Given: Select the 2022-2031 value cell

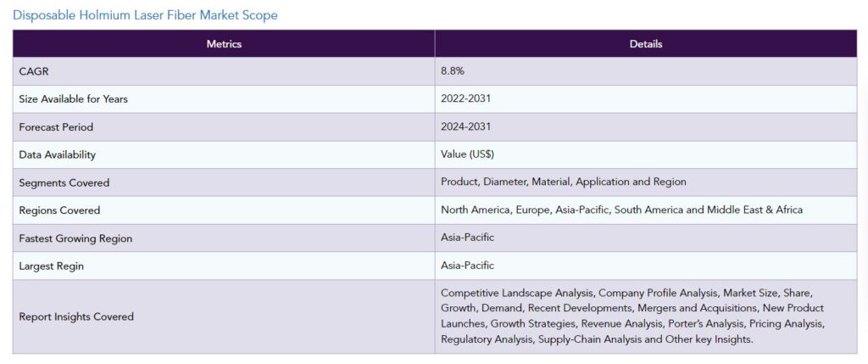Looking at the screenshot, I should point(465,98).
